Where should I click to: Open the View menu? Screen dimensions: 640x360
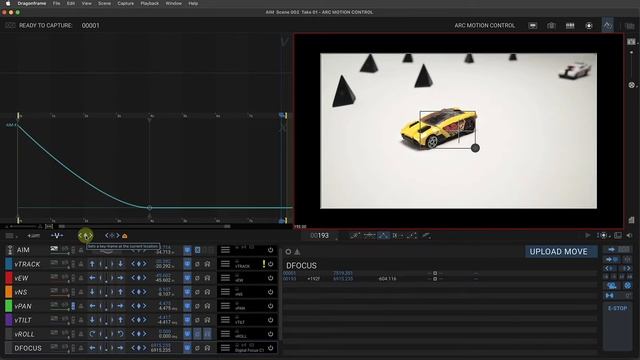coord(87,3)
